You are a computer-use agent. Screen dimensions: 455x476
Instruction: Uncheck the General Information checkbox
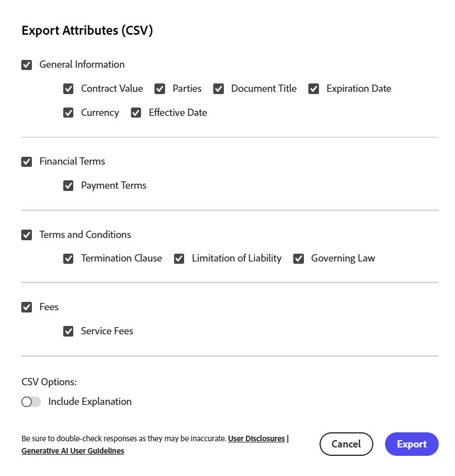click(27, 65)
